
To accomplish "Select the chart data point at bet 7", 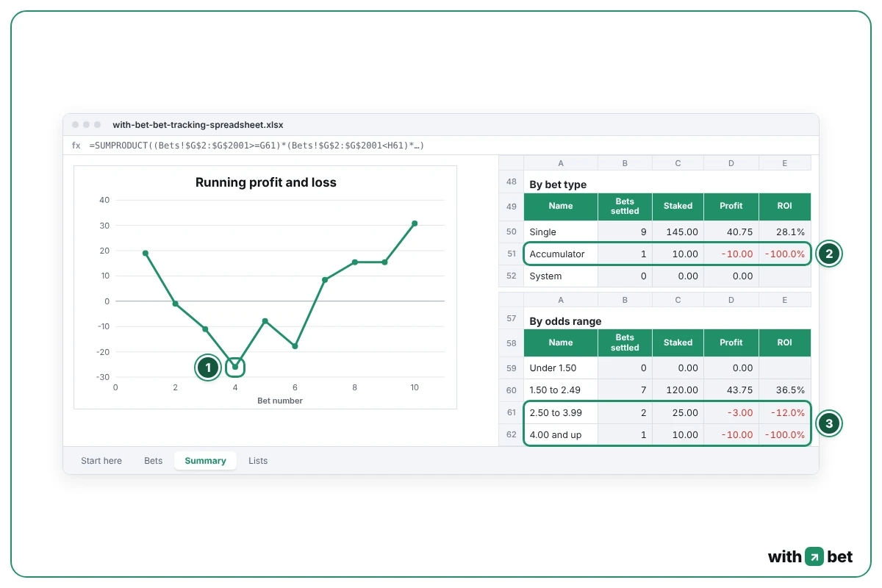I will [x=325, y=280].
